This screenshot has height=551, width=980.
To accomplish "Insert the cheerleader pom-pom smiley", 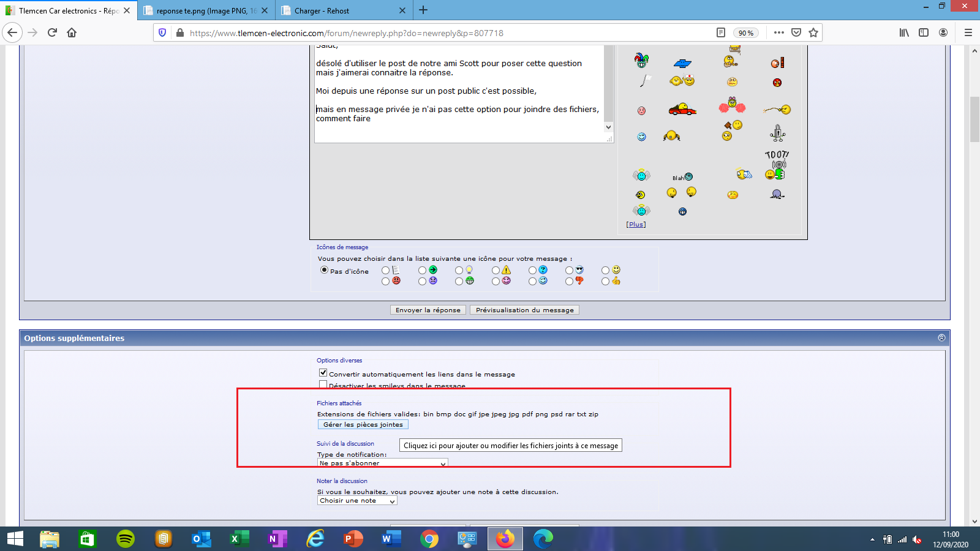I will pos(732,105).
